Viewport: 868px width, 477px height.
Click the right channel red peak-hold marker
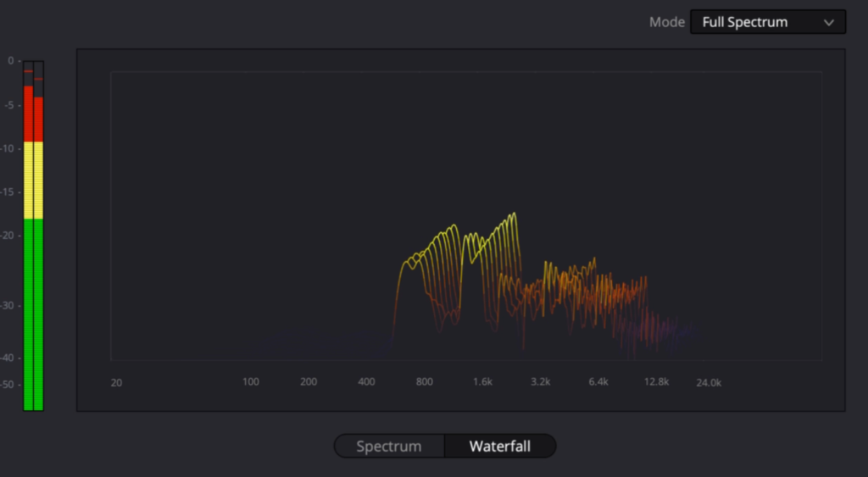click(x=38, y=79)
